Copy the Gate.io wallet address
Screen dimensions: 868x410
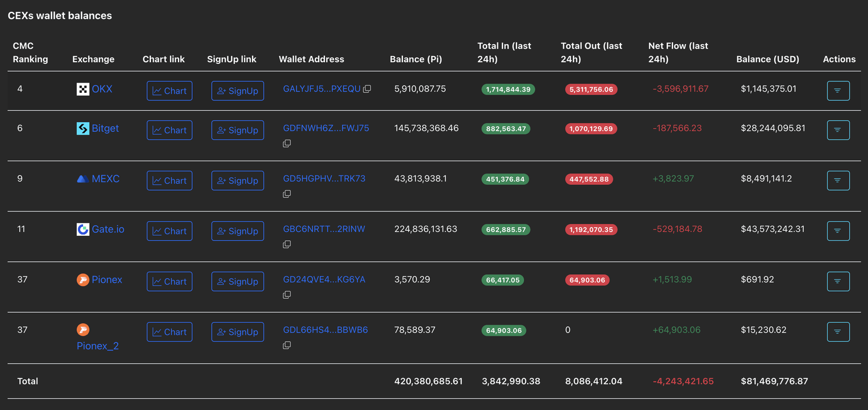pyautogui.click(x=287, y=244)
